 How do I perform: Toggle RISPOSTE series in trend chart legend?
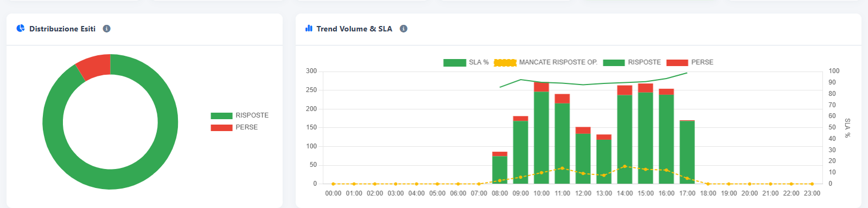coord(632,62)
